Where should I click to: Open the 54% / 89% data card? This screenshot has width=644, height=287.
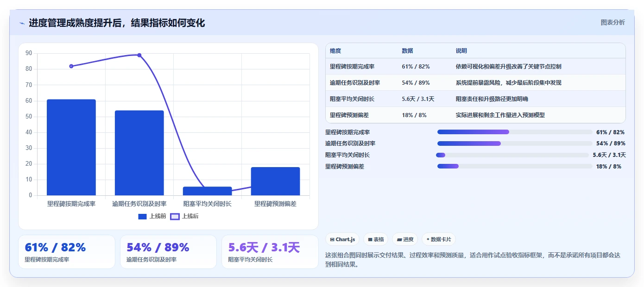tap(168, 252)
